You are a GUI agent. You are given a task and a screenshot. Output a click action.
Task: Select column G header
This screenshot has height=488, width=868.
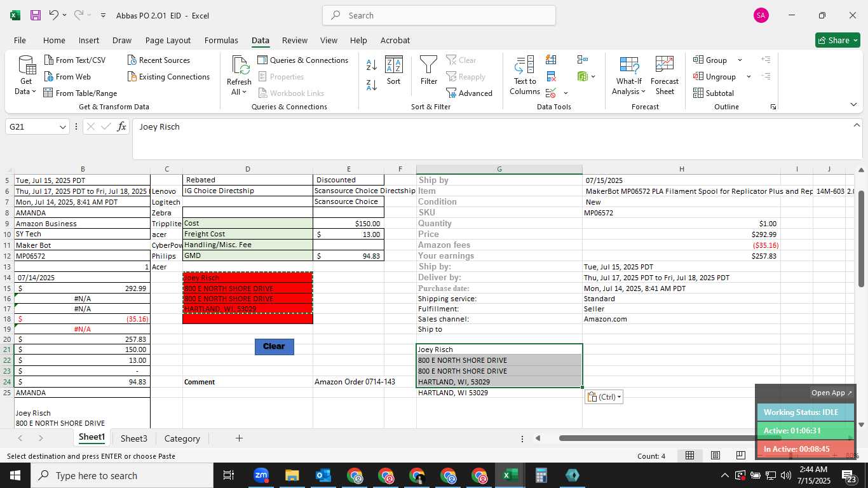(x=499, y=169)
